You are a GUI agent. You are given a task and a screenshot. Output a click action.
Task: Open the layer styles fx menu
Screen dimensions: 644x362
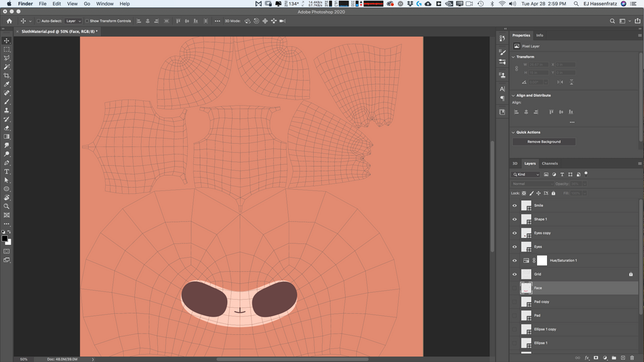[x=587, y=358]
